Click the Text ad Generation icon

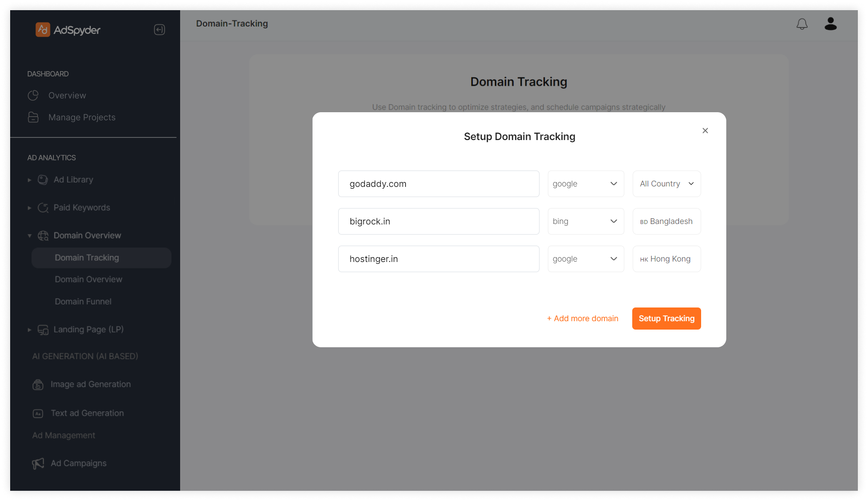38,414
